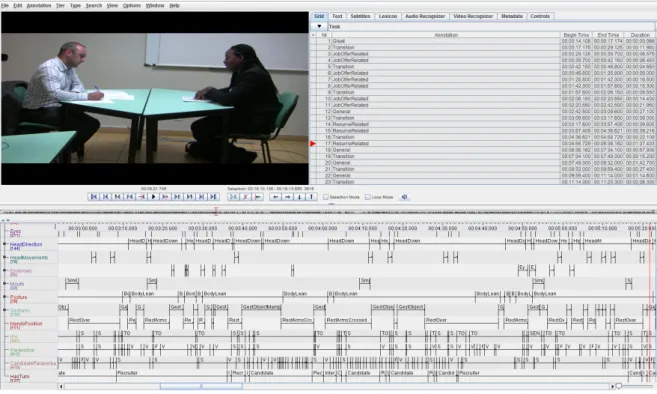The width and height of the screenshot is (657, 394).
Task: Expand the Posture tier
Action: (x=5, y=297)
